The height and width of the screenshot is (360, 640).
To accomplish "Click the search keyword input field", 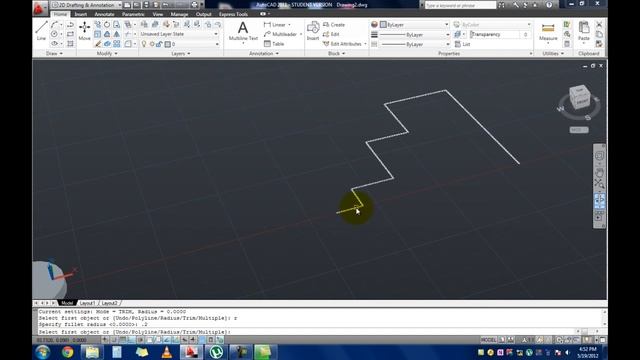I will click(460, 5).
